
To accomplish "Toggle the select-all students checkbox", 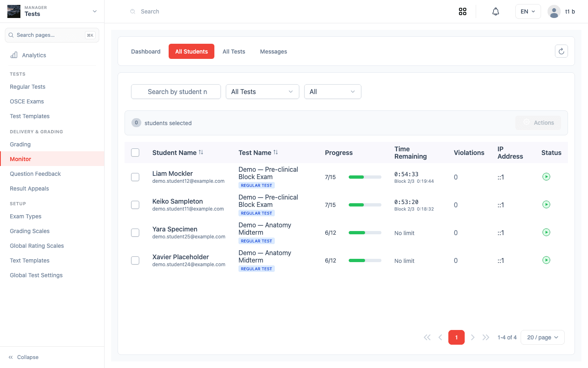I will [x=135, y=153].
